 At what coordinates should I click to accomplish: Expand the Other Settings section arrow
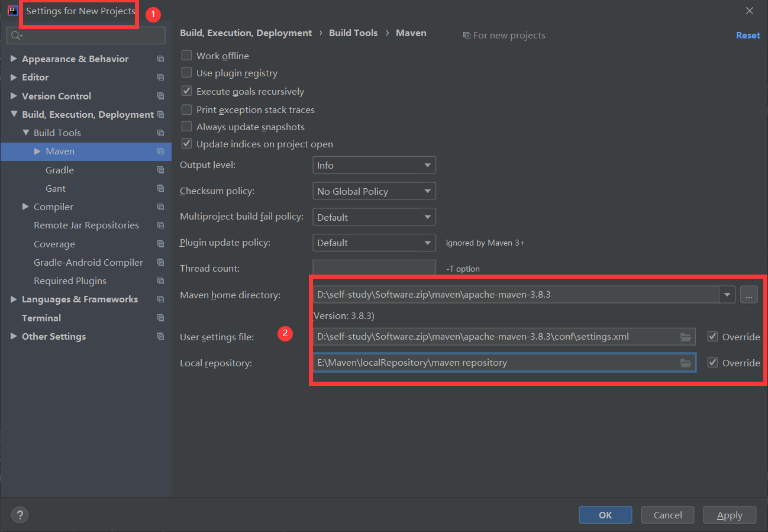14,336
